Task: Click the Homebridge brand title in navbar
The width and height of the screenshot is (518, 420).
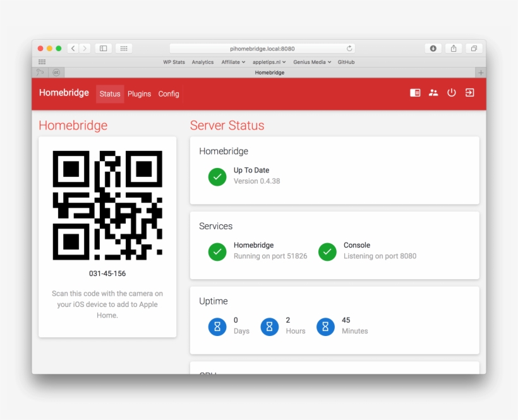Action: click(x=64, y=92)
